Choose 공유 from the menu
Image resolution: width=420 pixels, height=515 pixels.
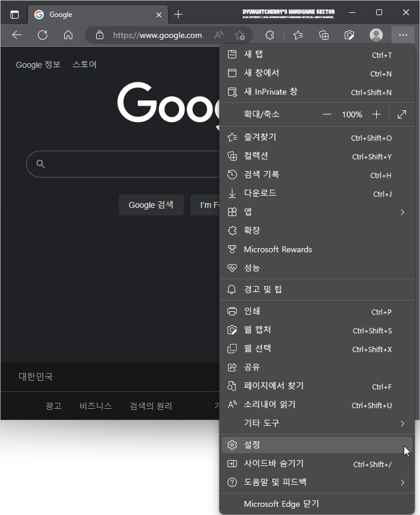pos(317,367)
